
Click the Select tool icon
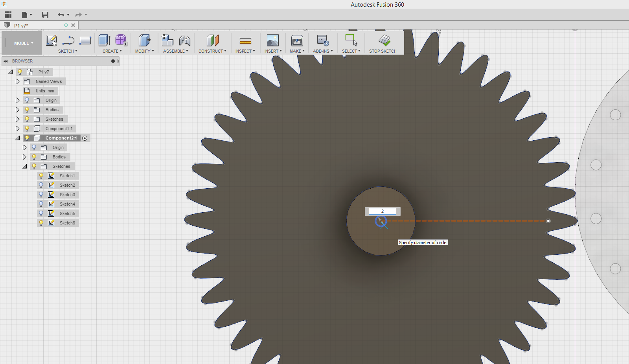click(351, 40)
